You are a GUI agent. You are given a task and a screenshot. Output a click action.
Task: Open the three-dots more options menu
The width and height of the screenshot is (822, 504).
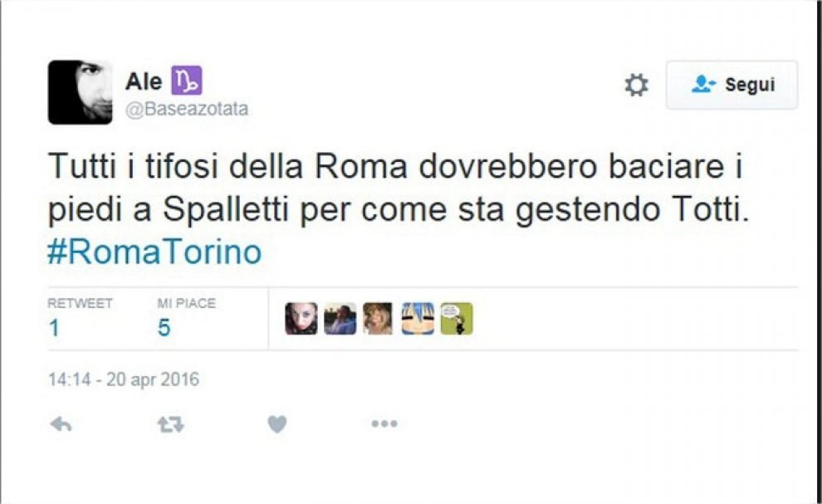(384, 423)
